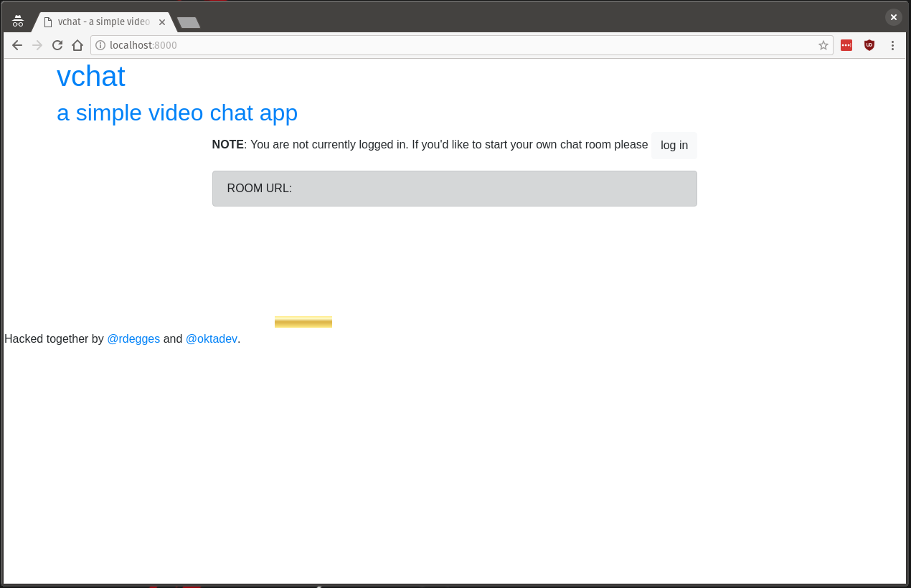This screenshot has height=588, width=911.
Task: Click the browser back arrow
Action: 17,45
